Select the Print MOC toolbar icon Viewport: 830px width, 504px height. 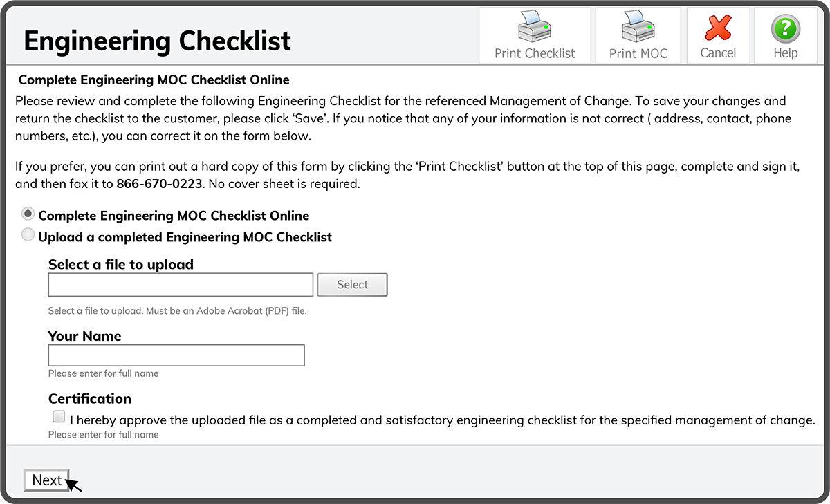(x=636, y=28)
